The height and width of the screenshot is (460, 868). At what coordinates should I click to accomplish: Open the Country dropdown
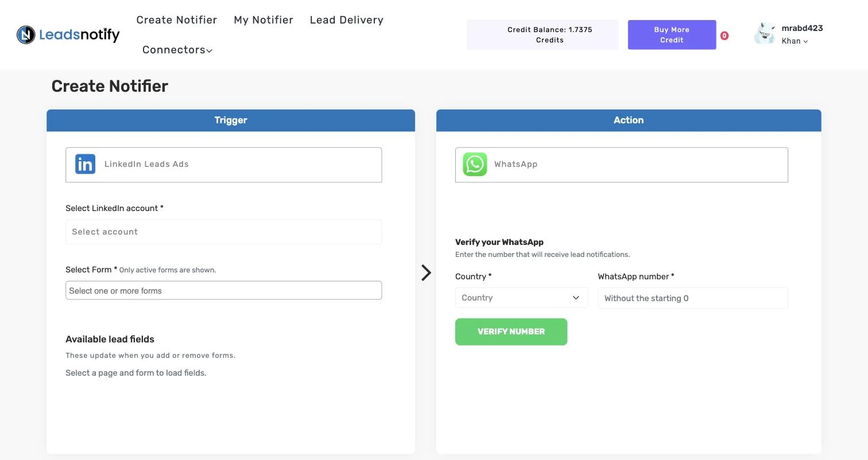click(x=521, y=298)
